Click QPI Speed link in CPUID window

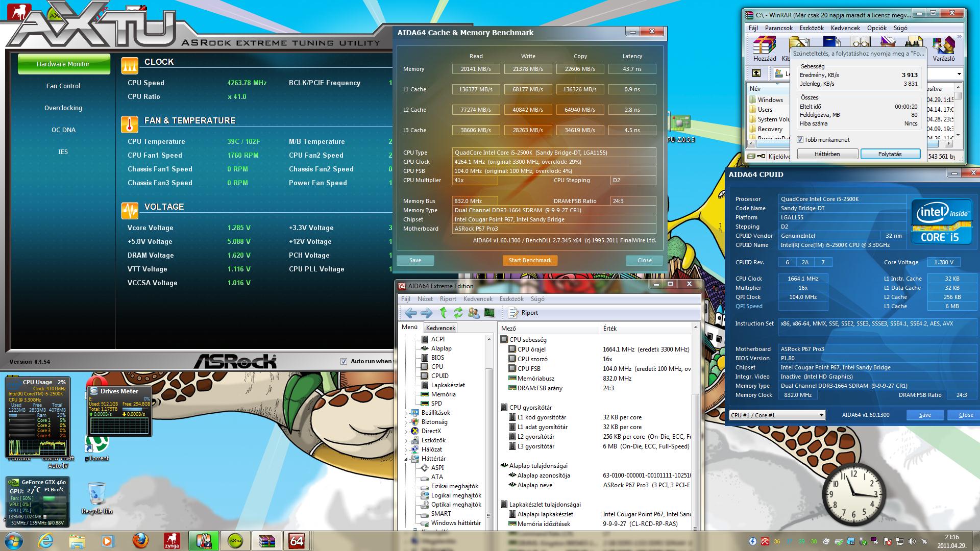749,306
